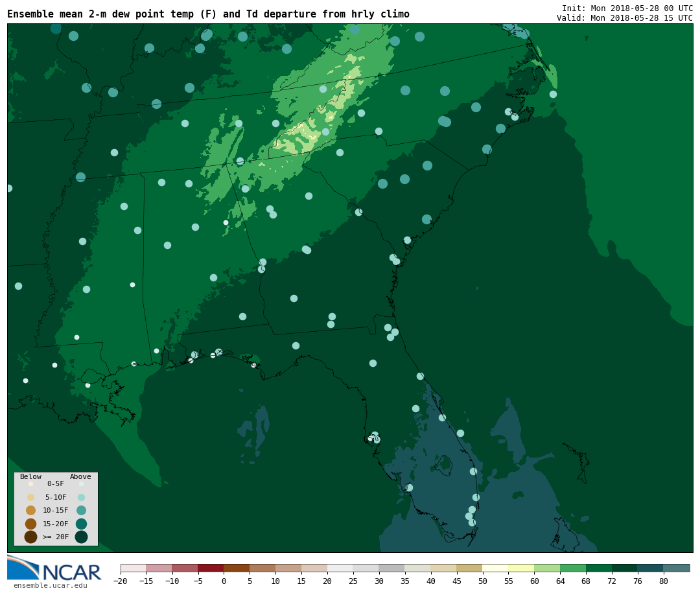The width and height of the screenshot is (700, 593).
Task: Pick the colorbar swatch between 68 and 72
Action: tap(599, 568)
